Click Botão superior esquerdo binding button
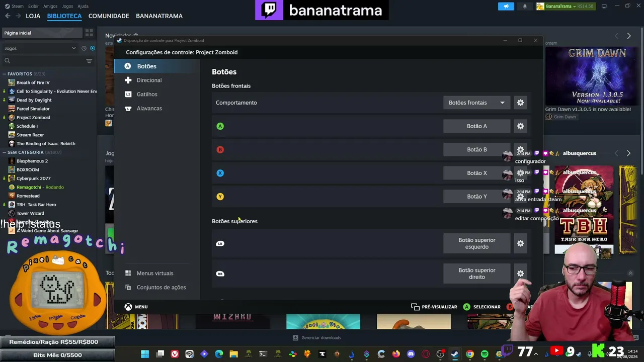This screenshot has width=644, height=362. pos(476,243)
